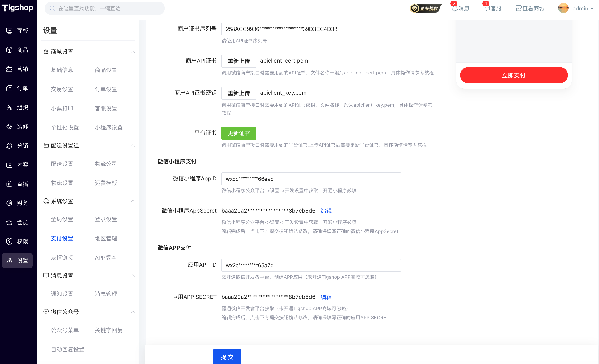
Task: Open the 权限 permissions shield icon
Action: click(x=9, y=241)
